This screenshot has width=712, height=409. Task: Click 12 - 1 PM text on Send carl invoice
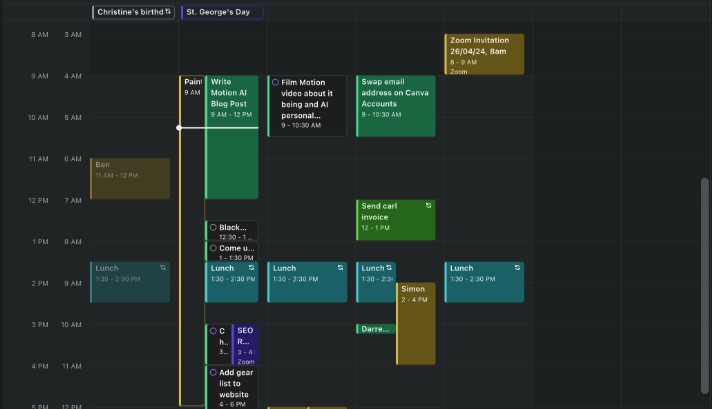pyautogui.click(x=376, y=228)
